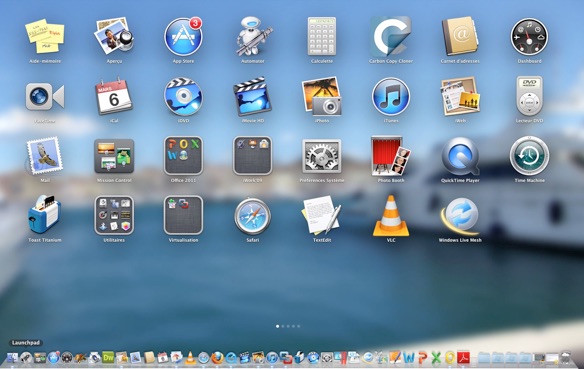Launch the Automator robot app

[x=253, y=36]
